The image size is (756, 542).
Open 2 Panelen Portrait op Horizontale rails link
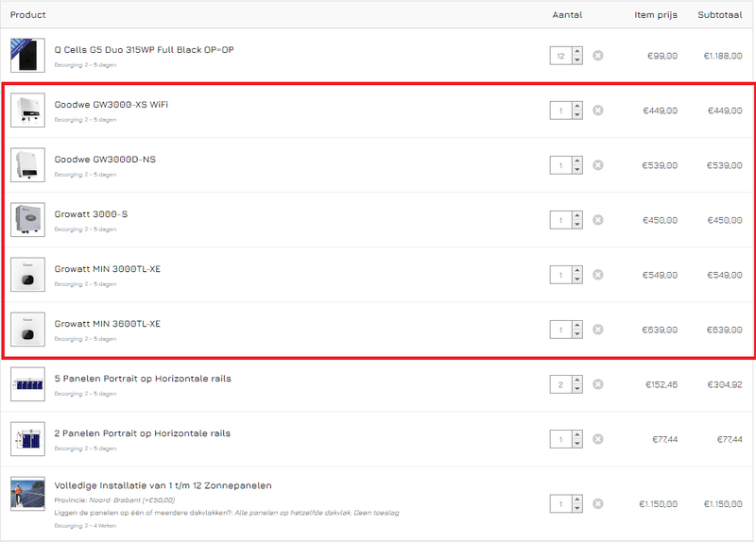[x=143, y=433]
